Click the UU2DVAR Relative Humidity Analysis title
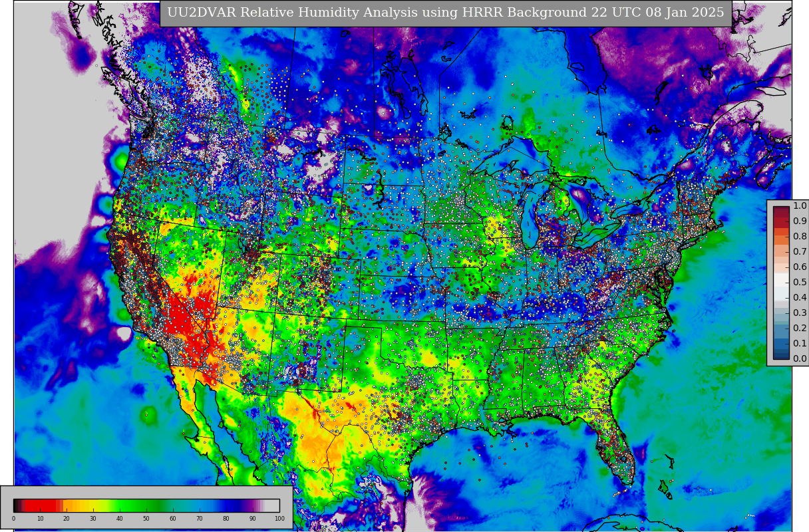 click(445, 13)
